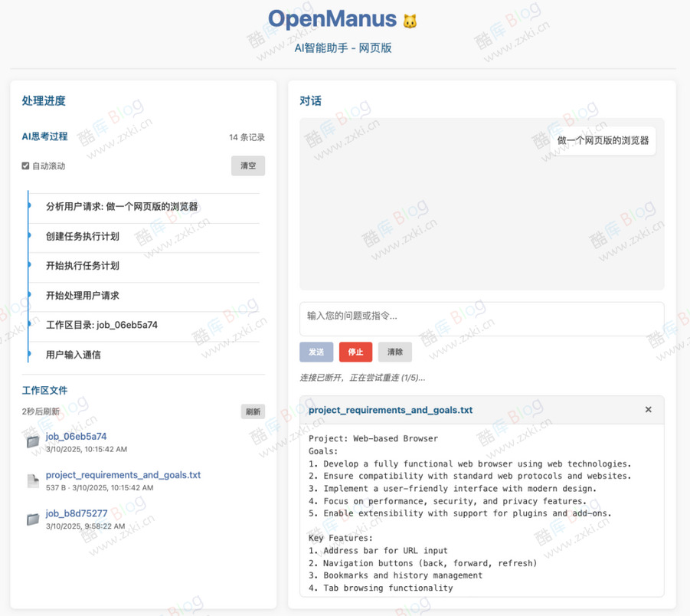Click the 发送 send button
Viewport: 690px width, 616px height.
(316, 352)
